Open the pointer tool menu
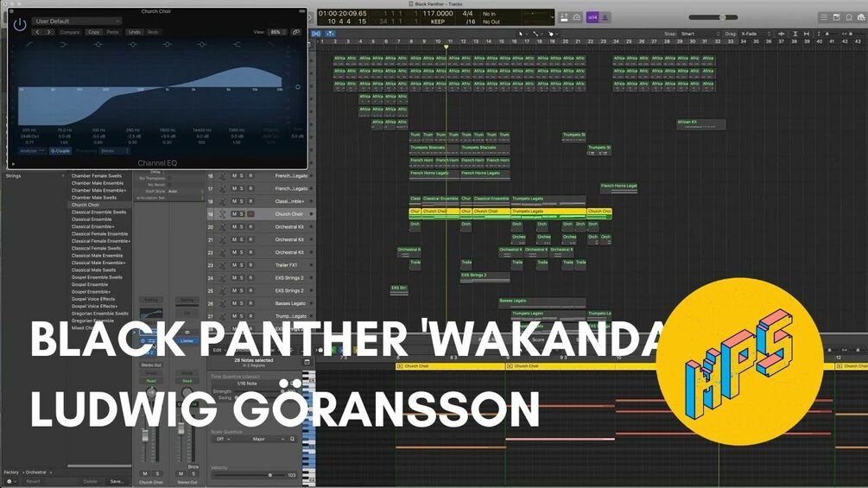This screenshot has height=488, width=868. (522, 34)
